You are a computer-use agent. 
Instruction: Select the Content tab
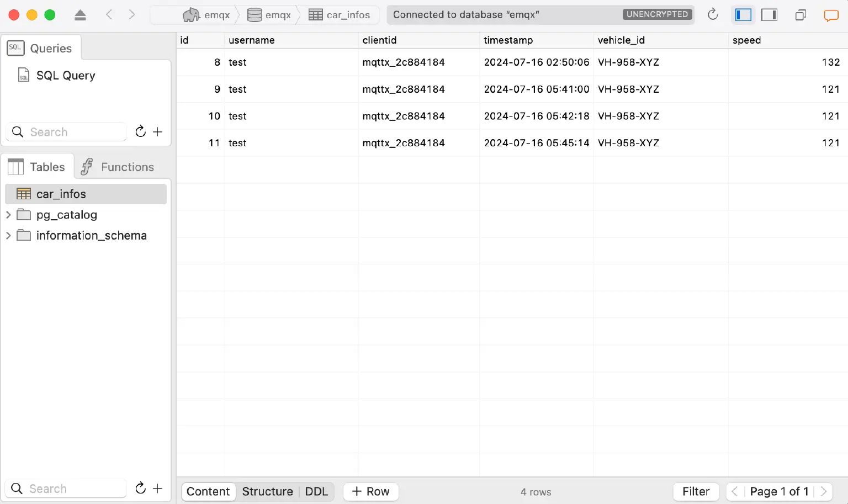[x=208, y=491]
